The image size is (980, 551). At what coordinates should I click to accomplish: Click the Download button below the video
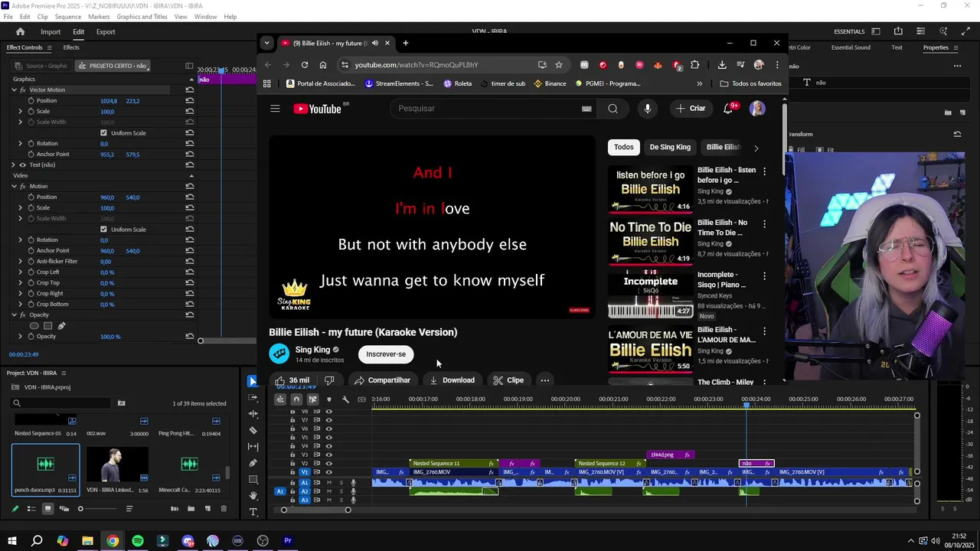click(x=452, y=380)
